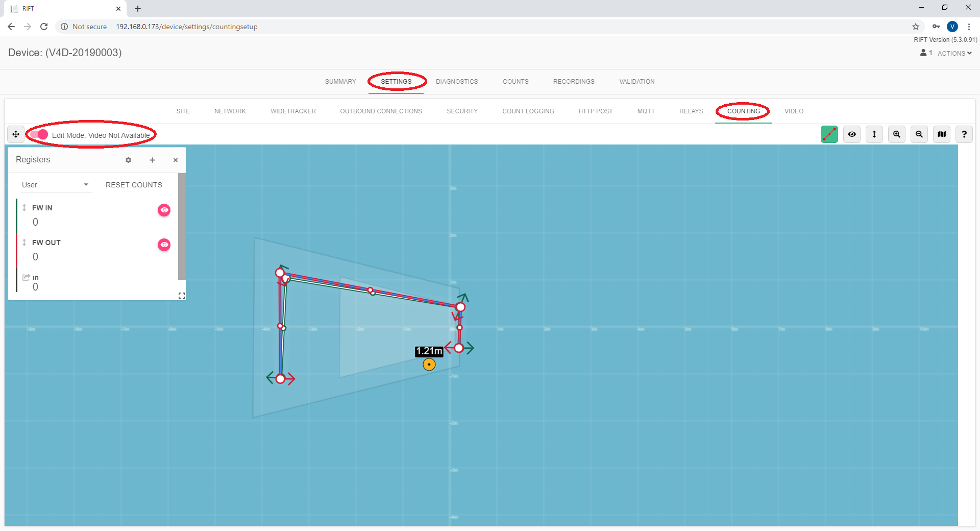Viewport: 980px width, 531px height.
Task: Click the eye visibility icon in toolbar
Action: click(852, 134)
